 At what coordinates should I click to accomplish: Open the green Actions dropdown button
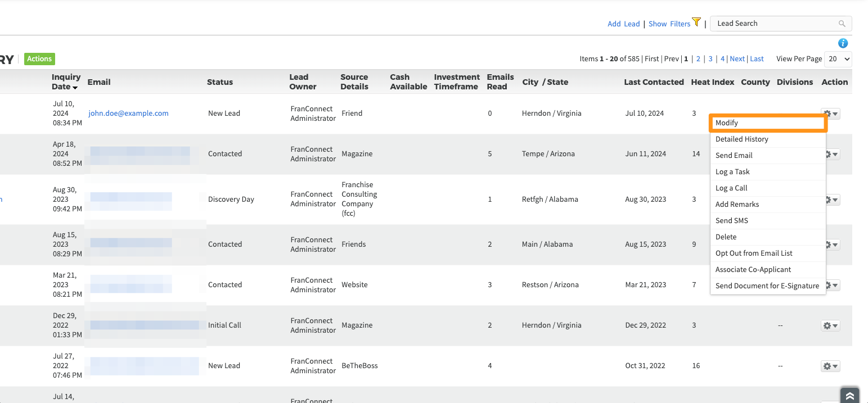(39, 59)
